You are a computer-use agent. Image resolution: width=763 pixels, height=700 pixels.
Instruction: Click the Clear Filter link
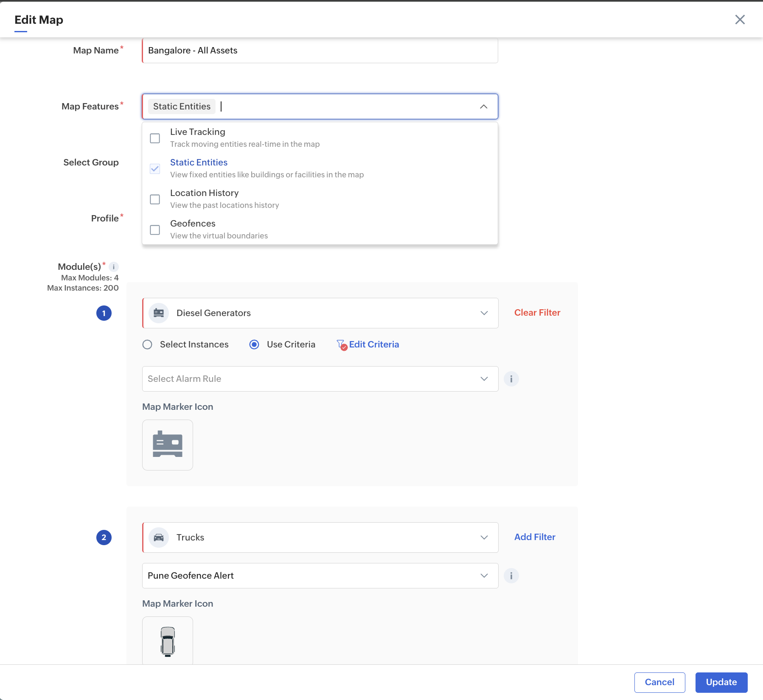coord(537,313)
